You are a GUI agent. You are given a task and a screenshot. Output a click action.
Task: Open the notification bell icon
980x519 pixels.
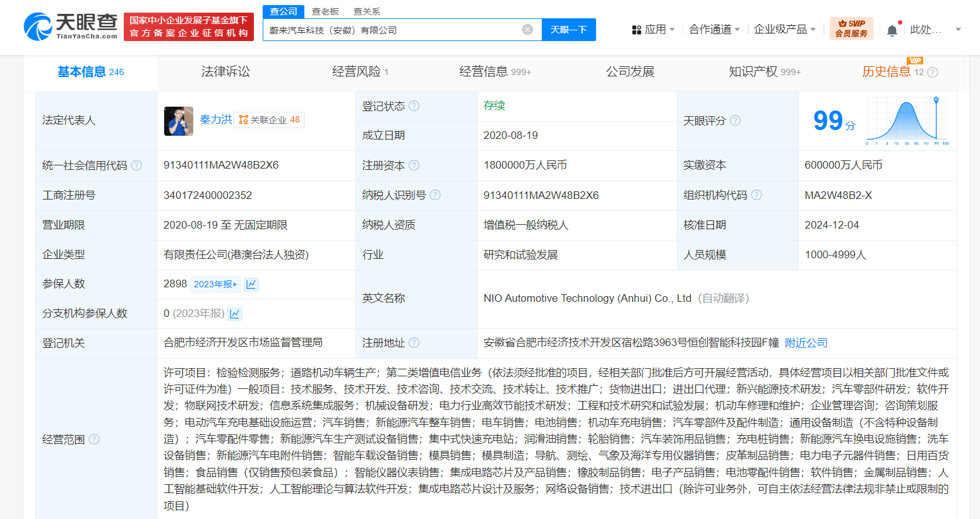(892, 29)
